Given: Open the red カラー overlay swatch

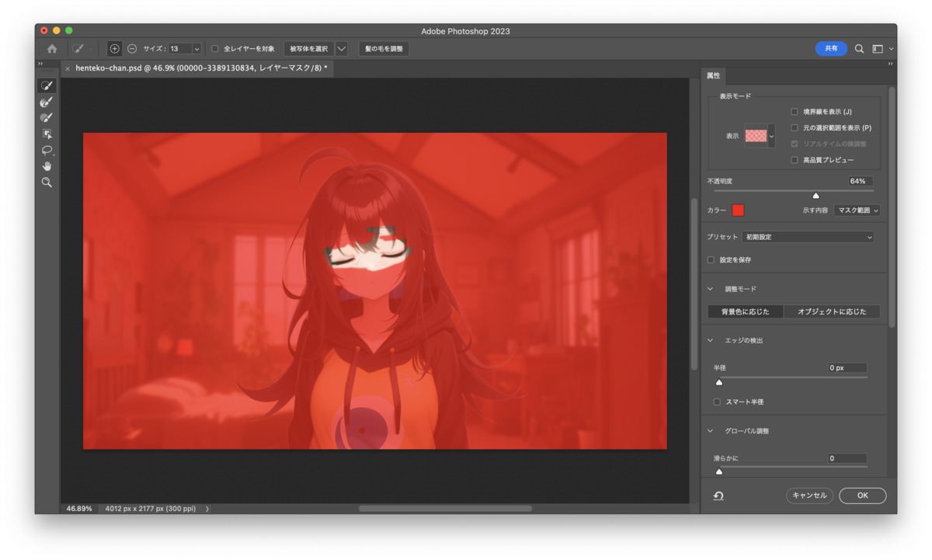Looking at the screenshot, I should 738,210.
